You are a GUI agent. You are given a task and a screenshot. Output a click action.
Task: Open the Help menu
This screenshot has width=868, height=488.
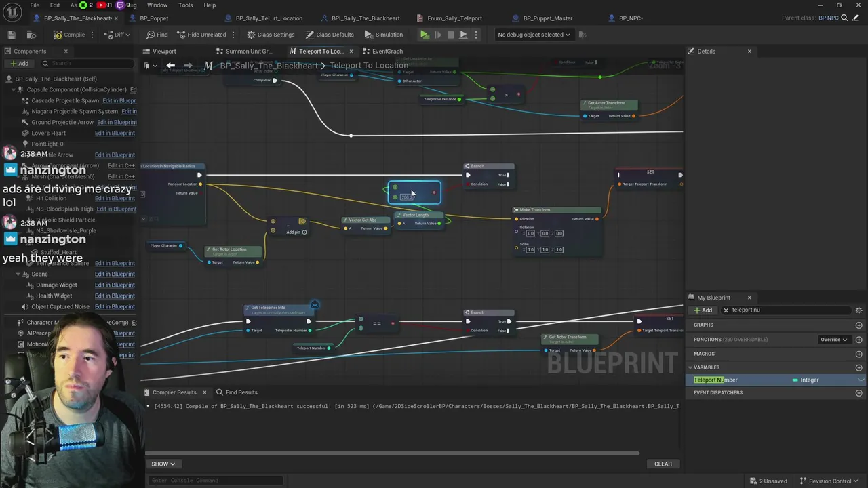(210, 5)
